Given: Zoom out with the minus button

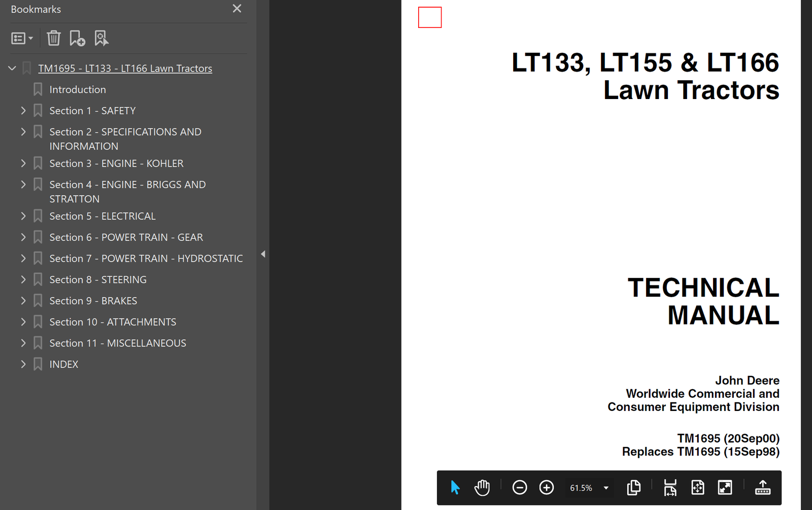Looking at the screenshot, I should coord(520,488).
